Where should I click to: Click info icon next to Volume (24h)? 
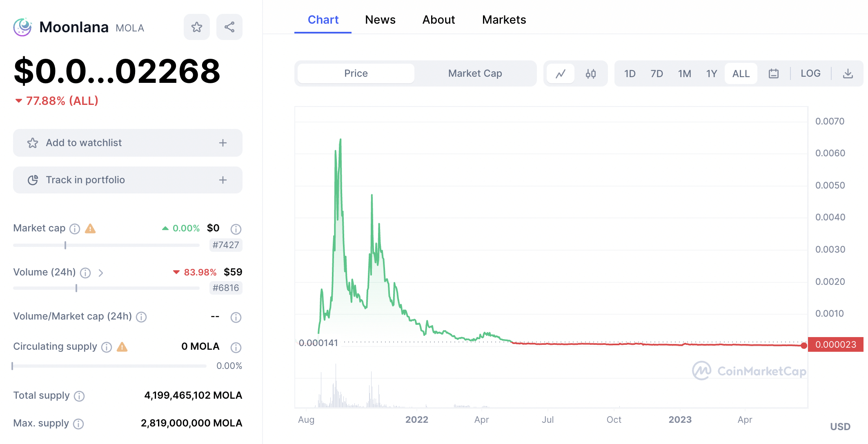pos(85,273)
